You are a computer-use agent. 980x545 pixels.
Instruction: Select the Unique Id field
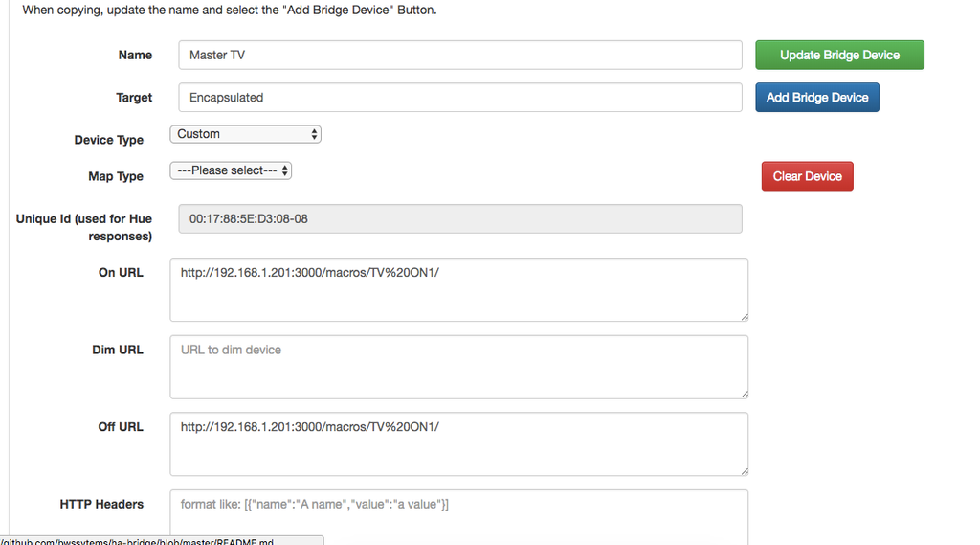click(459, 218)
